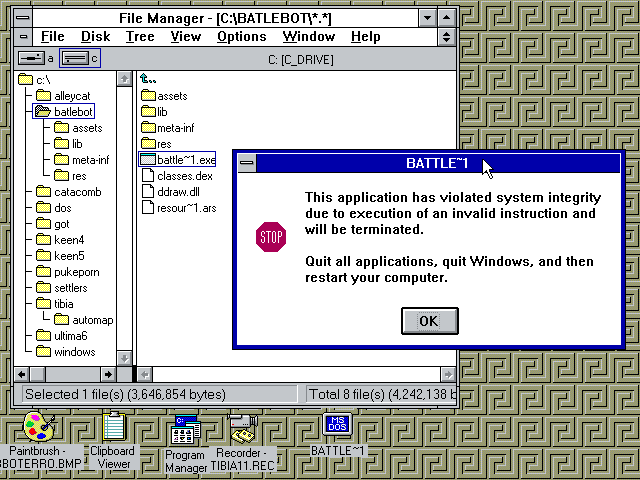Go up to the parent directory entry
Screen dimensions: 640x480
point(149,80)
